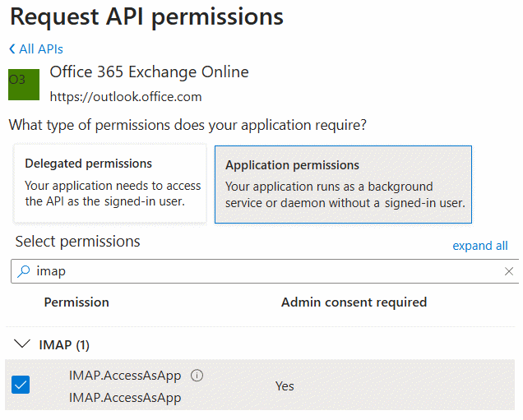This screenshot has width=523, height=420.
Task: Click the IMAP (1) group heading text
Action: pyautogui.click(x=67, y=345)
